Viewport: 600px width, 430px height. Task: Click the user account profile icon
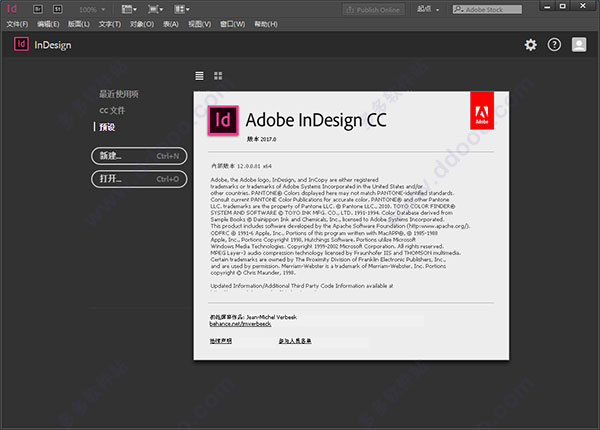579,45
